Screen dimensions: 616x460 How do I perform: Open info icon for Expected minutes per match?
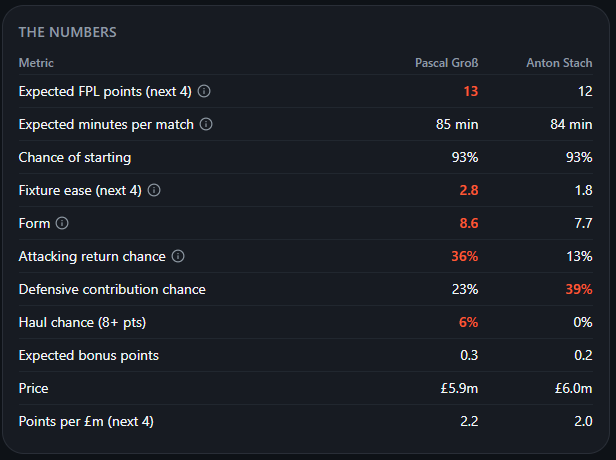point(206,124)
